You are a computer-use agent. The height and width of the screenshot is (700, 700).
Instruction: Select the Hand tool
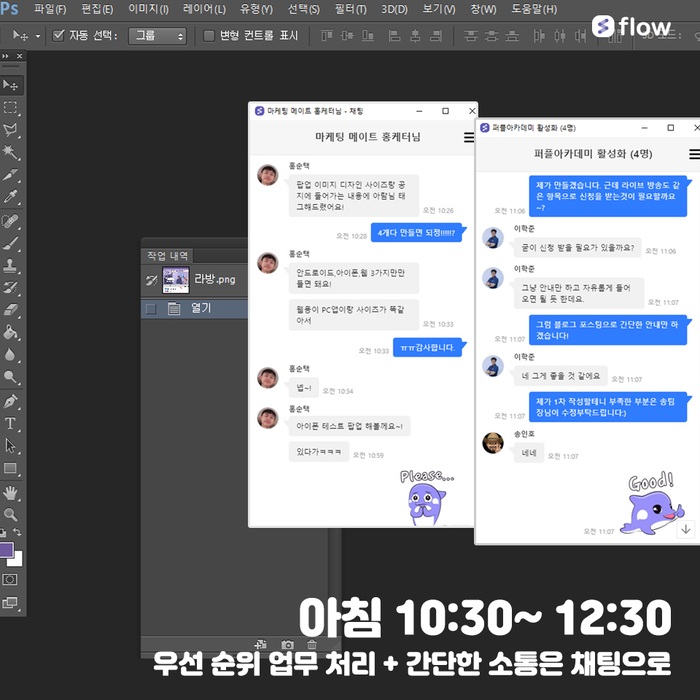(x=12, y=492)
